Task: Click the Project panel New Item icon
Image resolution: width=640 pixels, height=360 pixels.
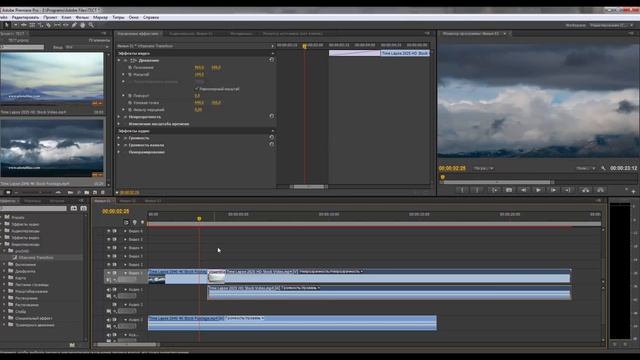Action: [x=95, y=192]
